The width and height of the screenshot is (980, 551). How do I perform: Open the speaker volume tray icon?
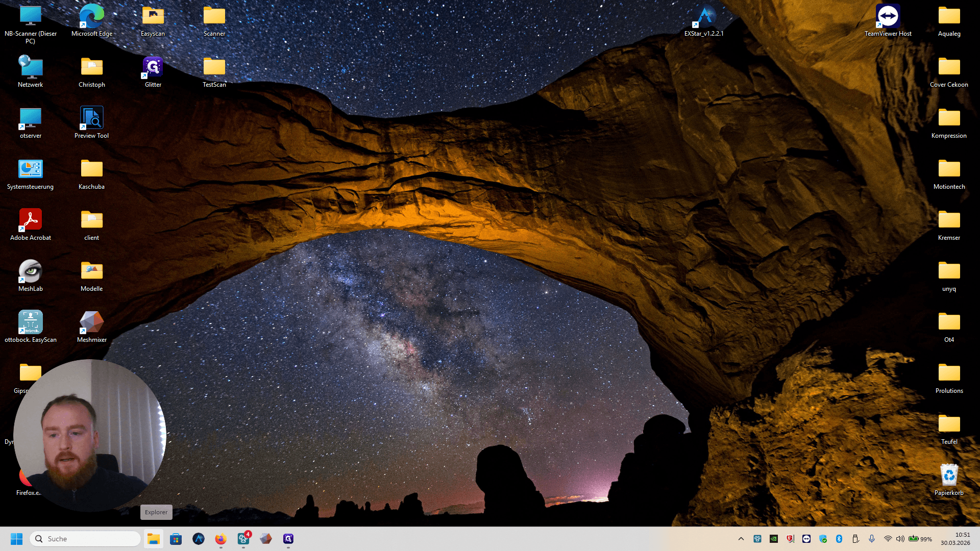[900, 539]
